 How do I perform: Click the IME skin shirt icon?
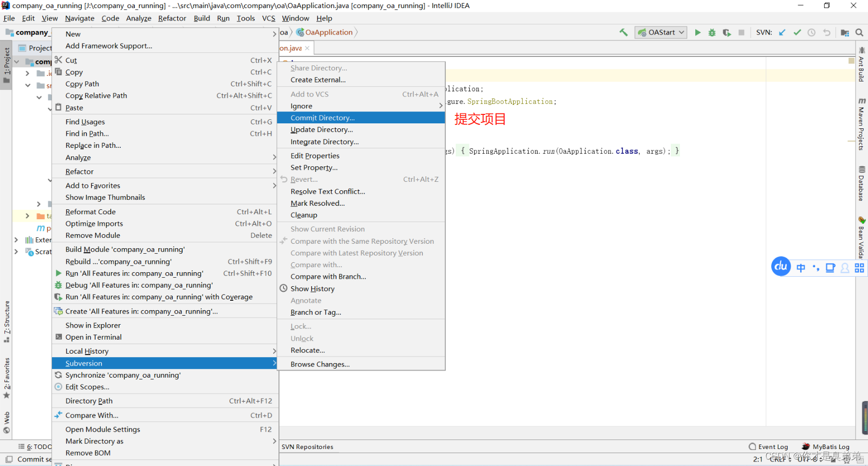pyautogui.click(x=845, y=268)
